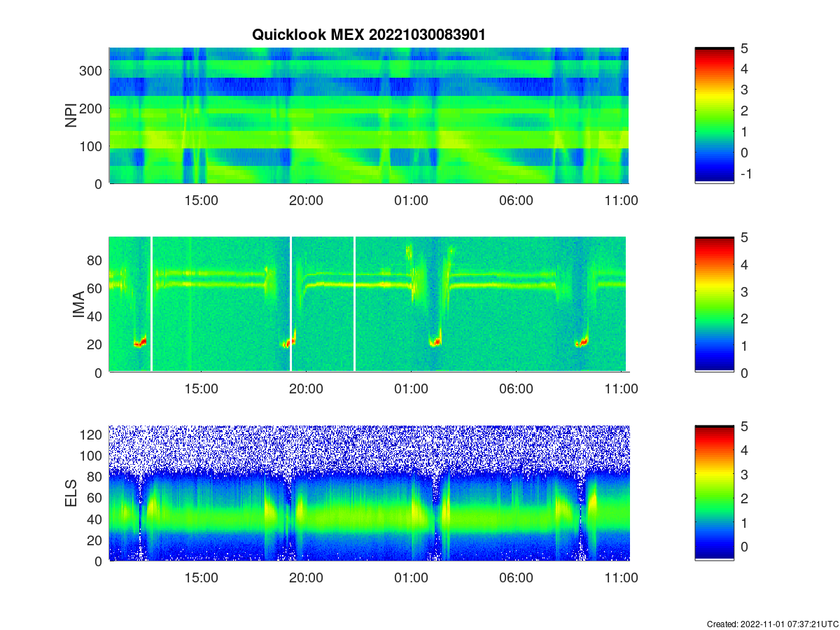840x630 pixels.
Task: Select the ELS y-axis label
Action: (x=71, y=493)
